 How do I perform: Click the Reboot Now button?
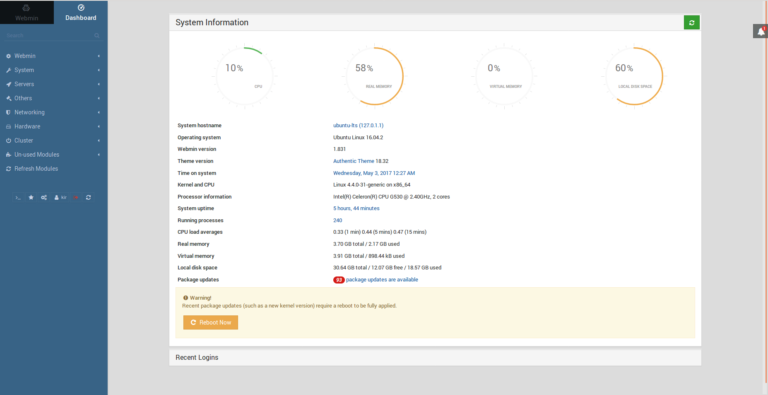click(x=211, y=322)
